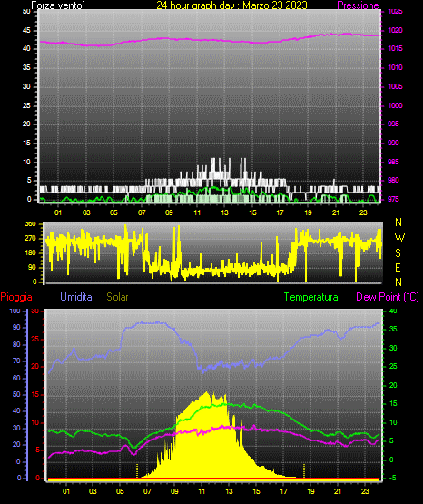Click the yellow sunset marker near hour 19
The width and height of the screenshot is (423, 504).
(x=304, y=471)
